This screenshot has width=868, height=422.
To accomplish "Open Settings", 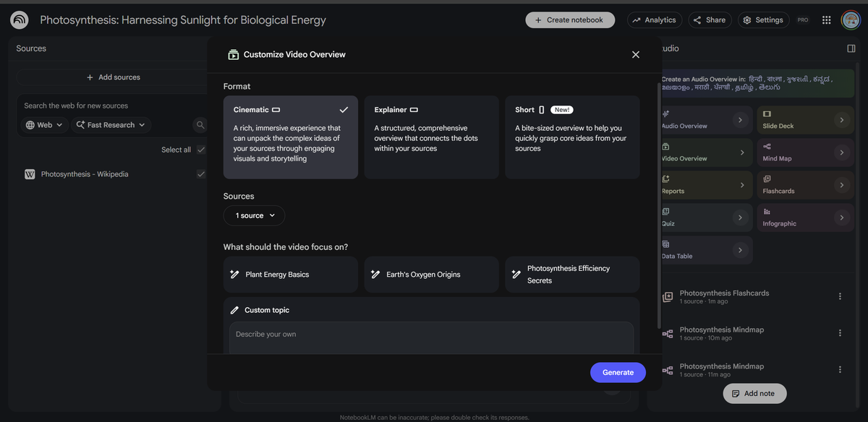I will pos(763,20).
